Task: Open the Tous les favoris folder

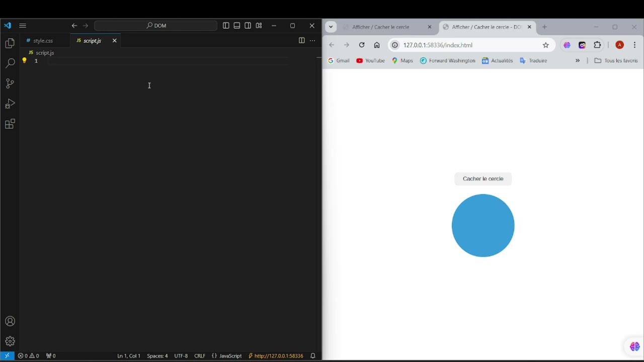Action: [x=616, y=61]
